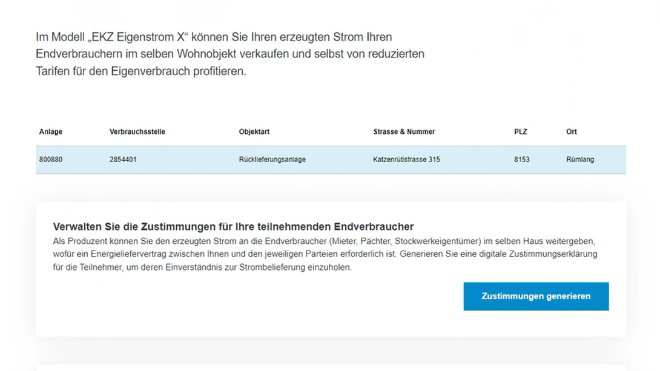Select Anlage number 800880 in the row

51,159
